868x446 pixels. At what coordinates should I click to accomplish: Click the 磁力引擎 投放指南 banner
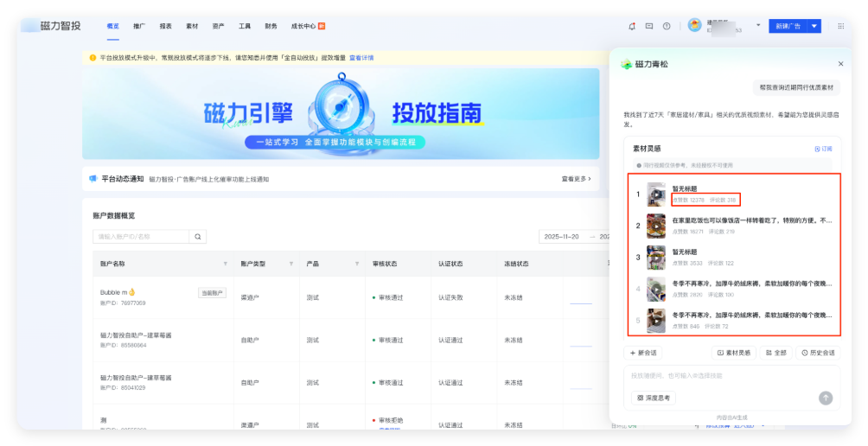pos(341,113)
